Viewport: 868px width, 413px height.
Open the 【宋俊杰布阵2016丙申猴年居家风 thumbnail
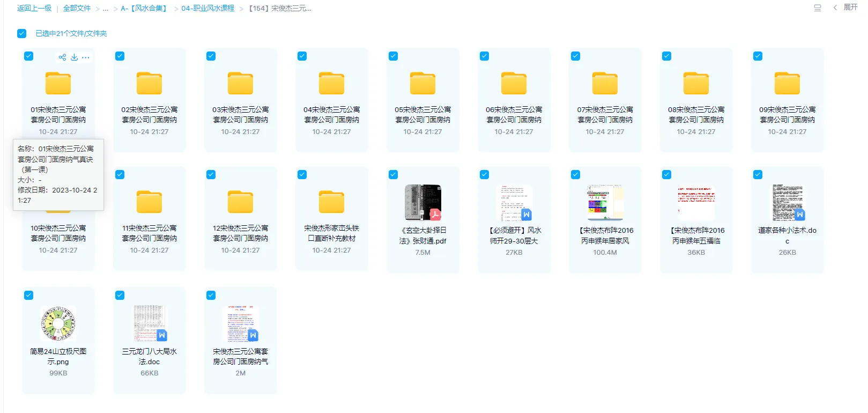(605, 203)
